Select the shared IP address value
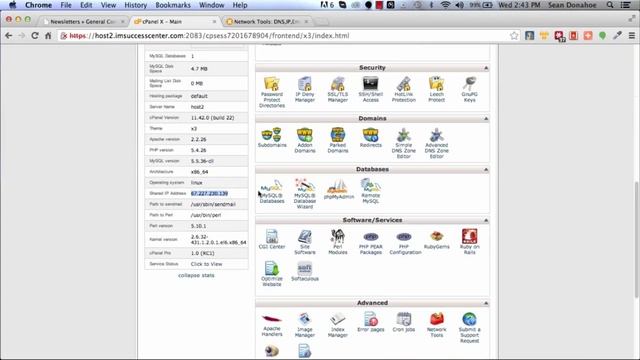 209,193
